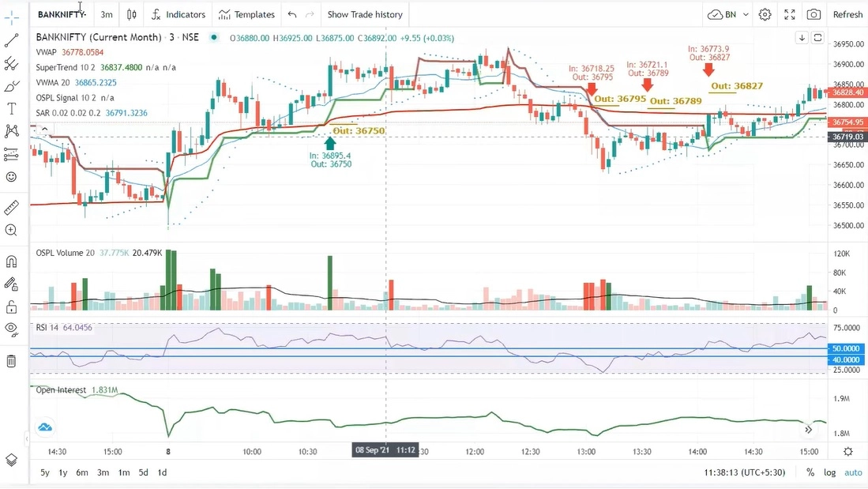
Task: Click the 08 Sep '21 11:12 time label
Action: 385,450
